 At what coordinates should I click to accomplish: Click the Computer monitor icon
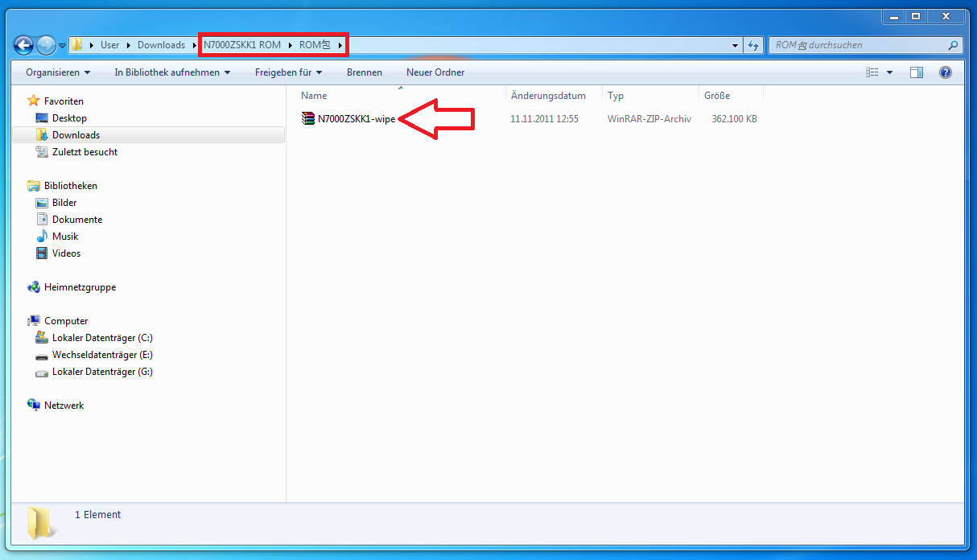(x=34, y=321)
